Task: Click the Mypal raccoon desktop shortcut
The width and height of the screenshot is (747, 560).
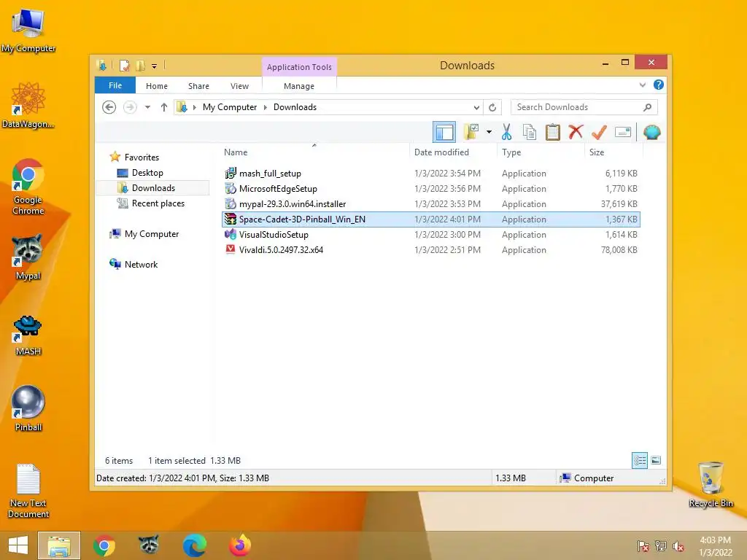Action: (x=28, y=256)
